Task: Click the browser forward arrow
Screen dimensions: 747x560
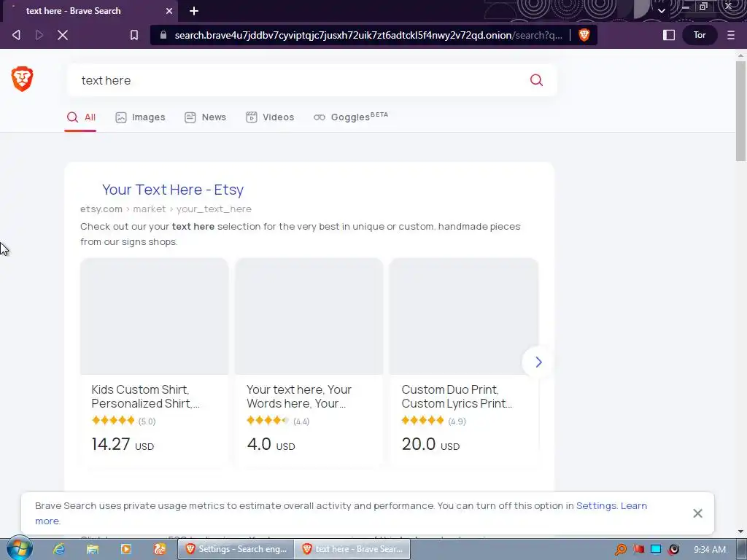Action: pos(39,35)
